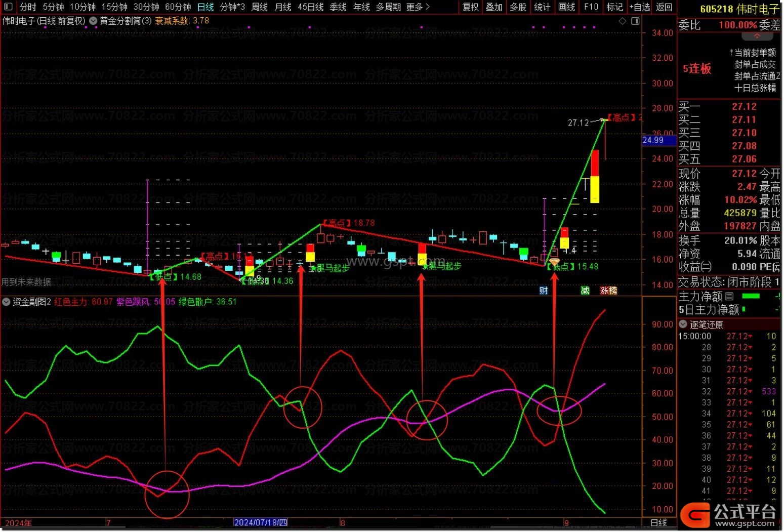This screenshot has width=784, height=532.
Task: Open the 多周期 multi-period view
Action: [388, 7]
